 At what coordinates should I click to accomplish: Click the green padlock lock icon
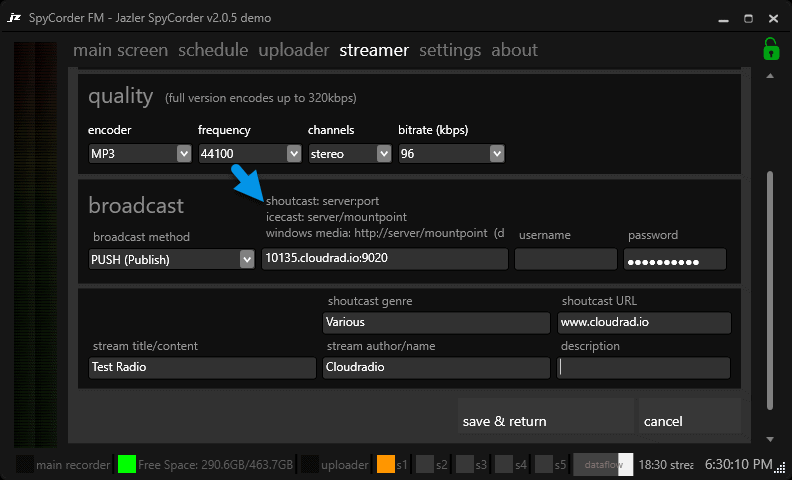(771, 49)
